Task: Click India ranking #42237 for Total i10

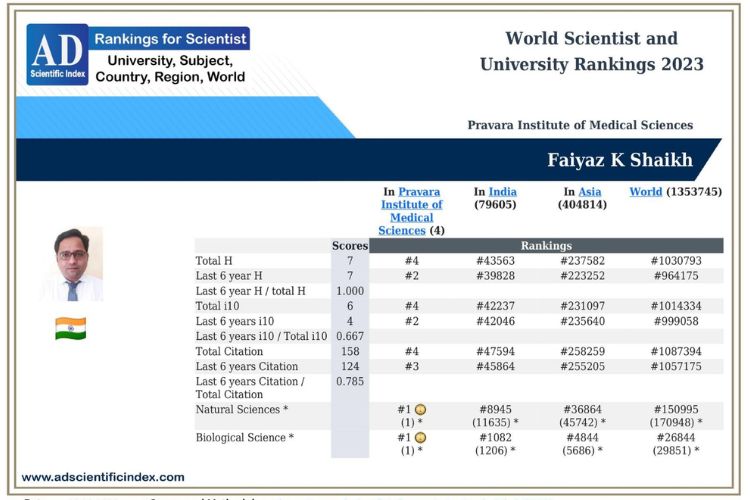Action: (x=496, y=306)
